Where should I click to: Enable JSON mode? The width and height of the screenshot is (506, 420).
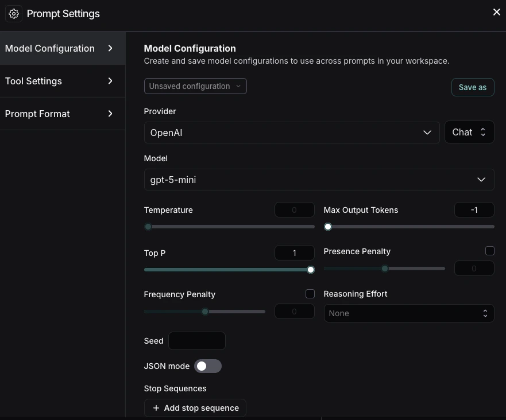click(x=208, y=366)
